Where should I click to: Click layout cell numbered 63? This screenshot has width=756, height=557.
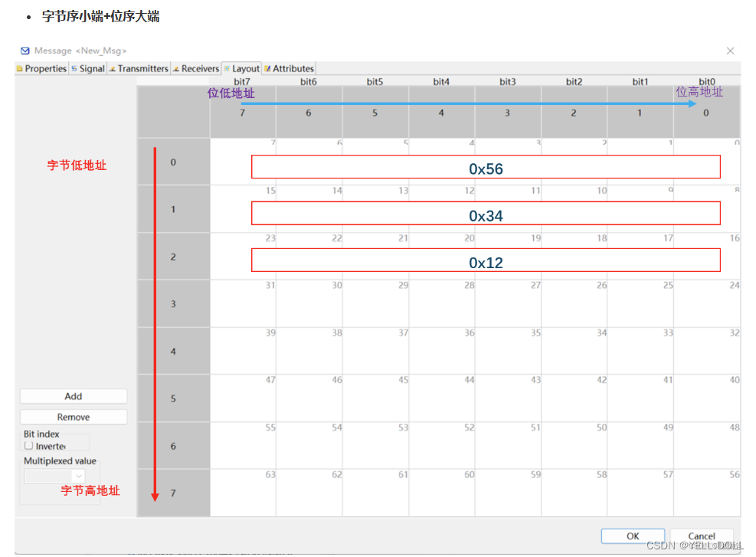tap(243, 493)
